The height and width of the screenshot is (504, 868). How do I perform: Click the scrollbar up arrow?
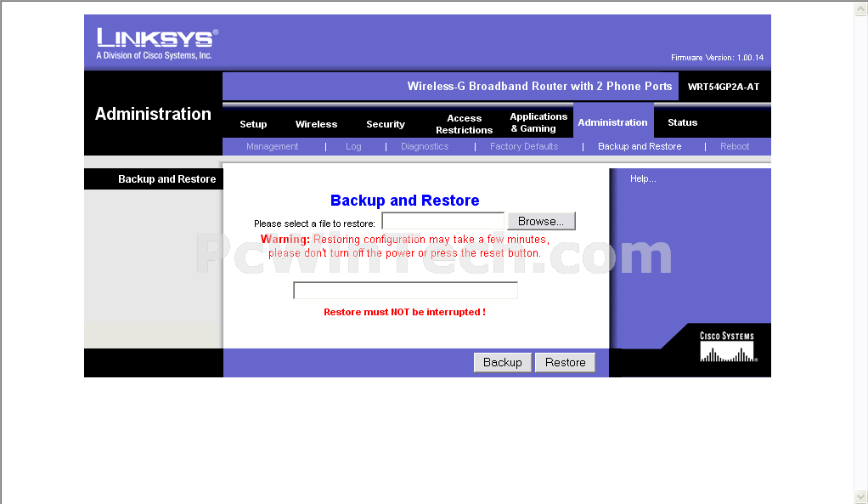tap(860, 8)
